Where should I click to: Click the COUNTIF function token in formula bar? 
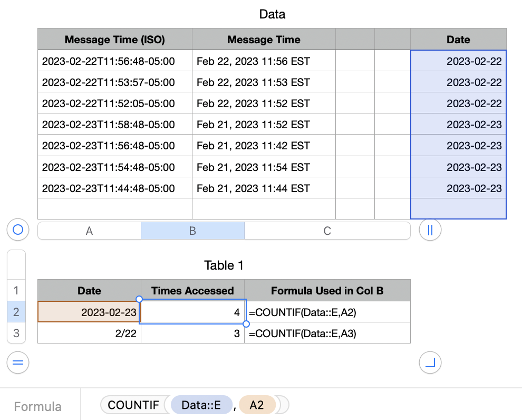(133, 405)
